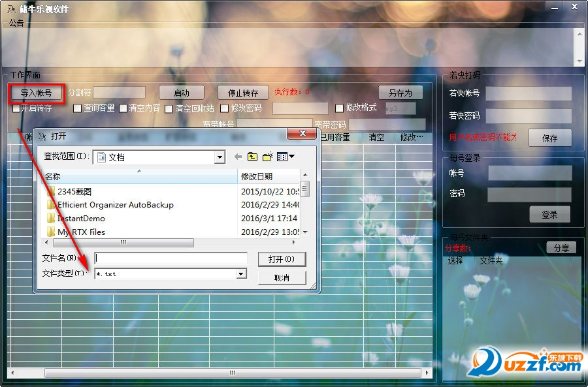This screenshot has width=588, height=387.
Task: Close the 储牛乐视软件 main window
Action: (574, 7)
